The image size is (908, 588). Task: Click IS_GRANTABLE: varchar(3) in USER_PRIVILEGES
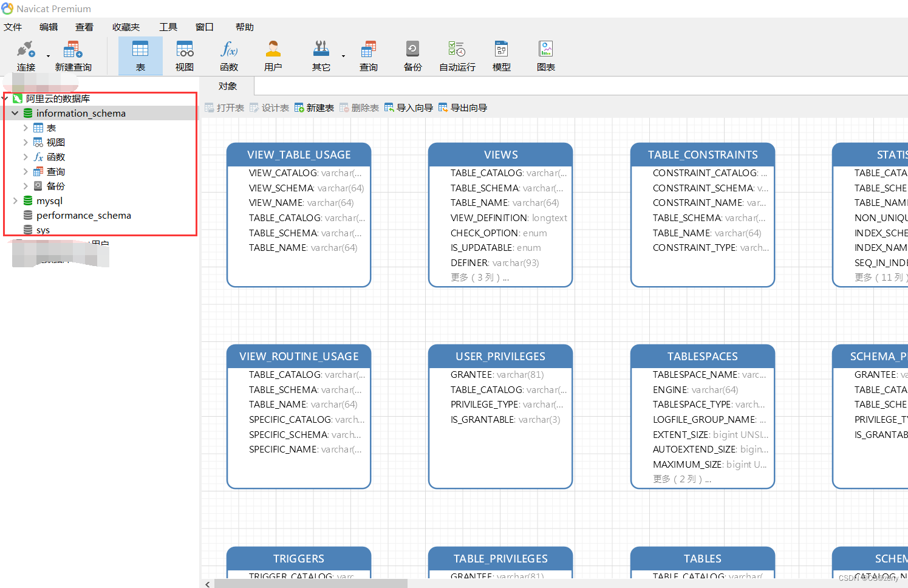505,419
